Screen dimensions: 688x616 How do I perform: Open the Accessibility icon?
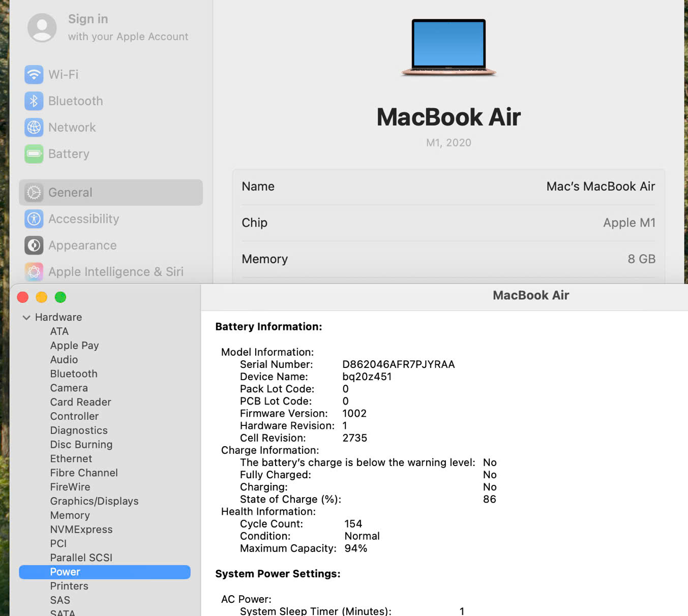tap(34, 219)
